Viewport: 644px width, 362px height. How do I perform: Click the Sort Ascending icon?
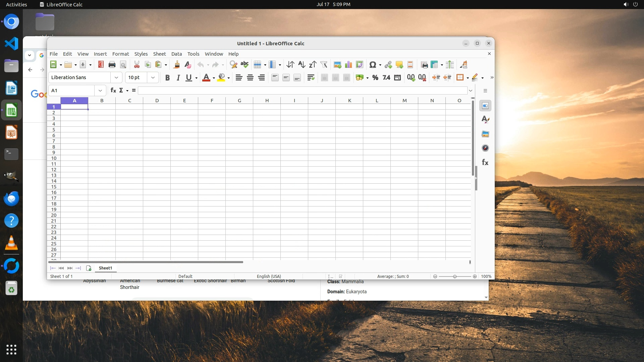[x=302, y=65]
